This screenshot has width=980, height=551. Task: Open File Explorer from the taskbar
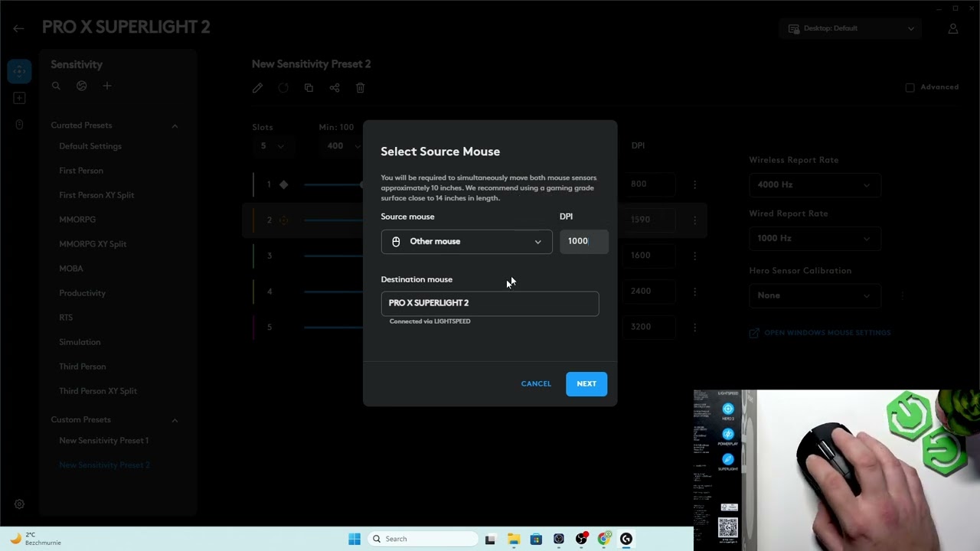514,539
